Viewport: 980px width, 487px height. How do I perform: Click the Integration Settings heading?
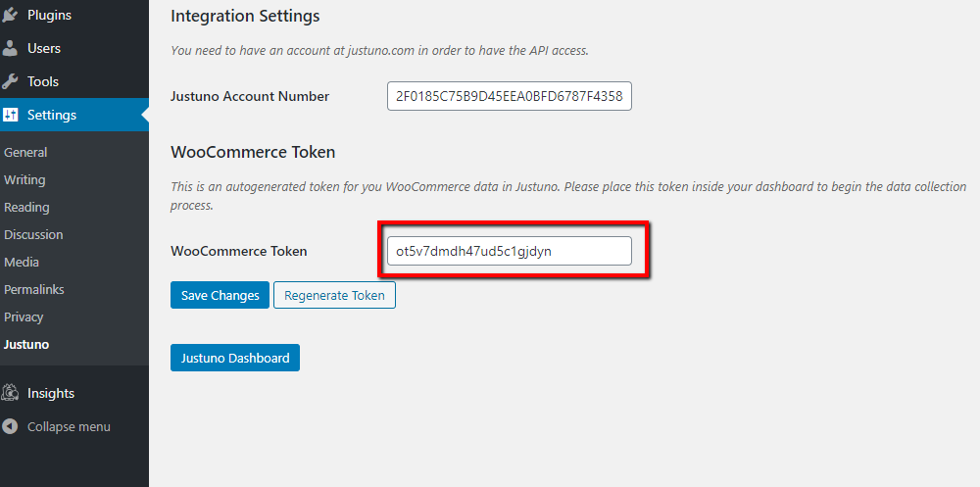pyautogui.click(x=245, y=16)
